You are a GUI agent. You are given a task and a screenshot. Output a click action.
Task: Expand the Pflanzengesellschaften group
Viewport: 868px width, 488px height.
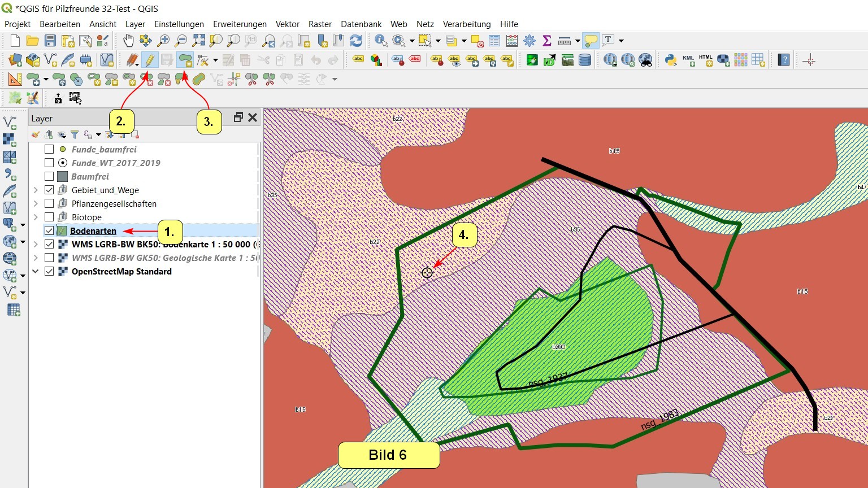[x=36, y=203]
